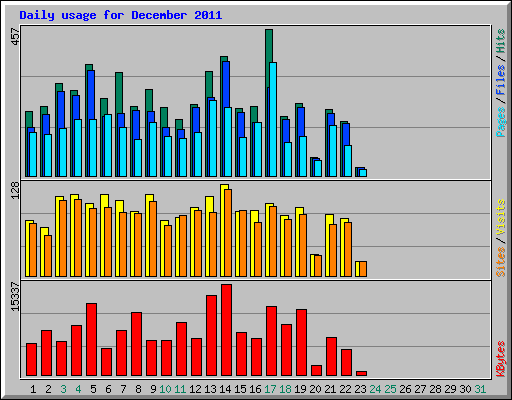Click day 9 on the x-axis
This screenshot has height=400, width=512.
coord(153,389)
